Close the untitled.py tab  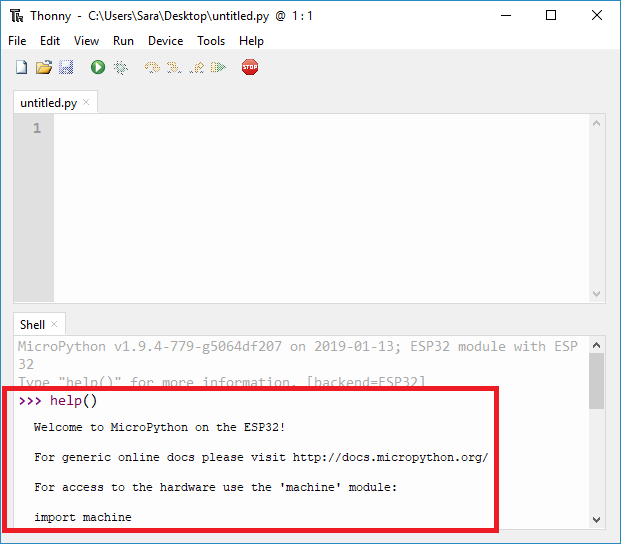pos(87,102)
